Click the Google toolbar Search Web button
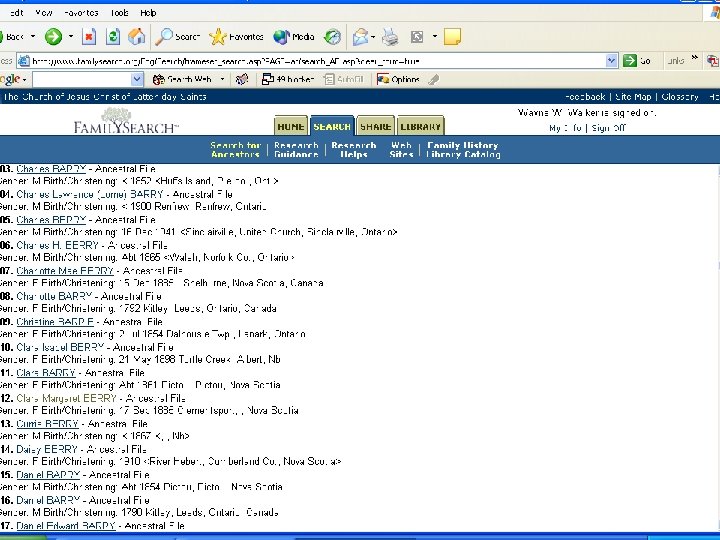 tap(182, 79)
